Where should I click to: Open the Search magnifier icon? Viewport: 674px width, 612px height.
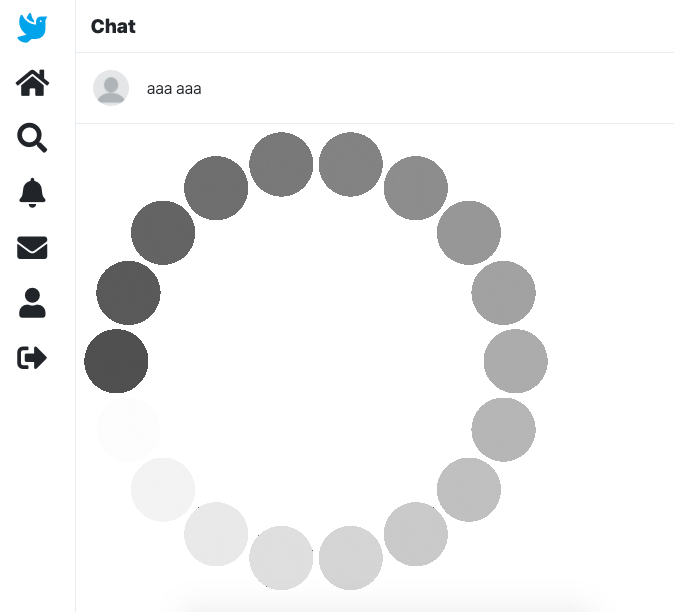coord(32,138)
